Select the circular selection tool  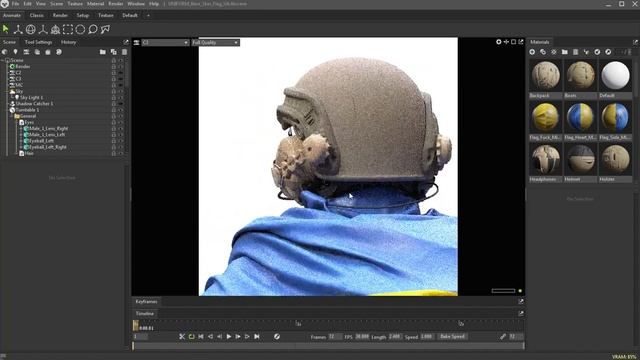point(80,29)
